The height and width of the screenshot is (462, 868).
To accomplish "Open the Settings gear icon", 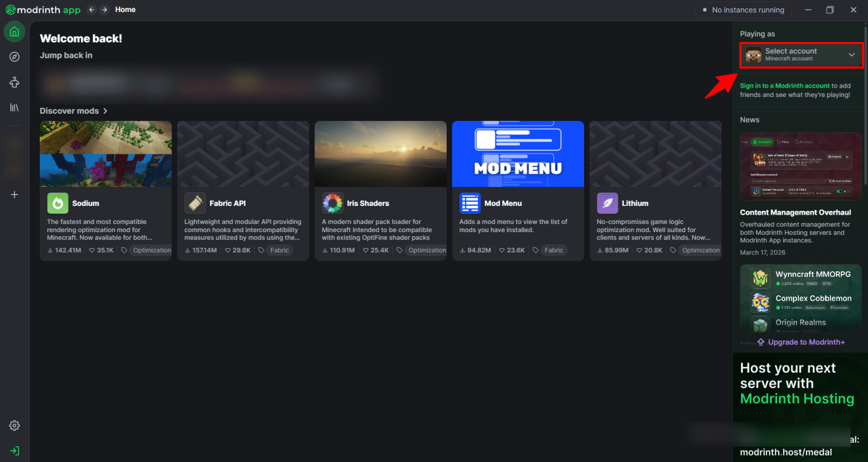I will [15, 425].
